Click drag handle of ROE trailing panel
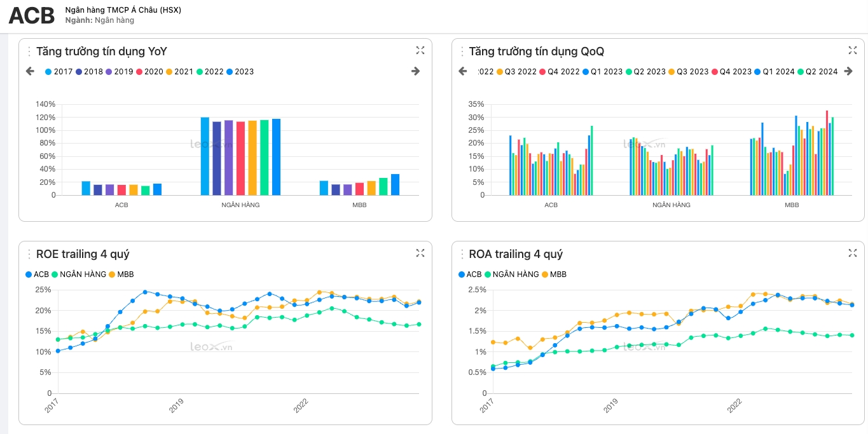The height and width of the screenshot is (434, 868). coord(29,254)
